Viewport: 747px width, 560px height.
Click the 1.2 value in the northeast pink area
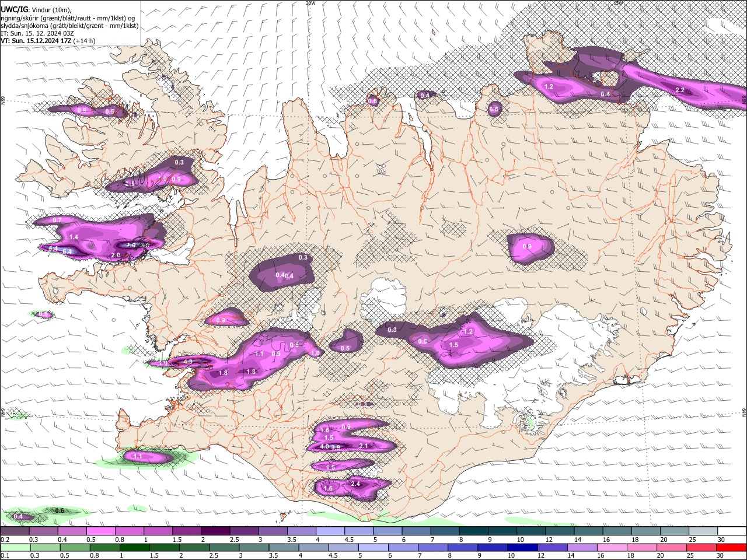[x=549, y=86]
